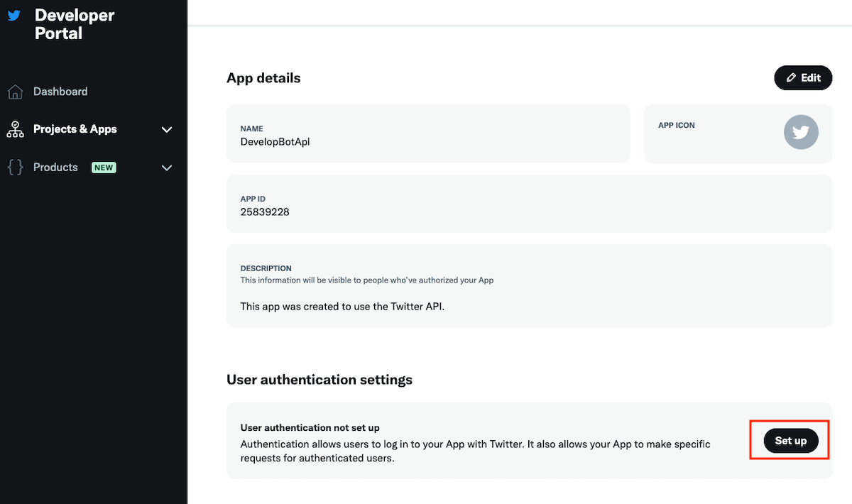Click the NEW badge beside Products
Screen dimensions: 852x504
pos(104,168)
